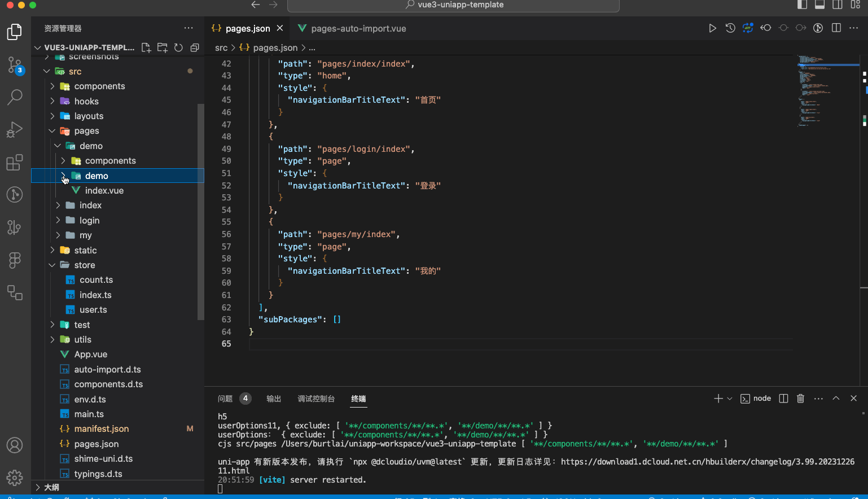Toggle the primary sidebar layout button
The image size is (868, 499).
coord(802,5)
